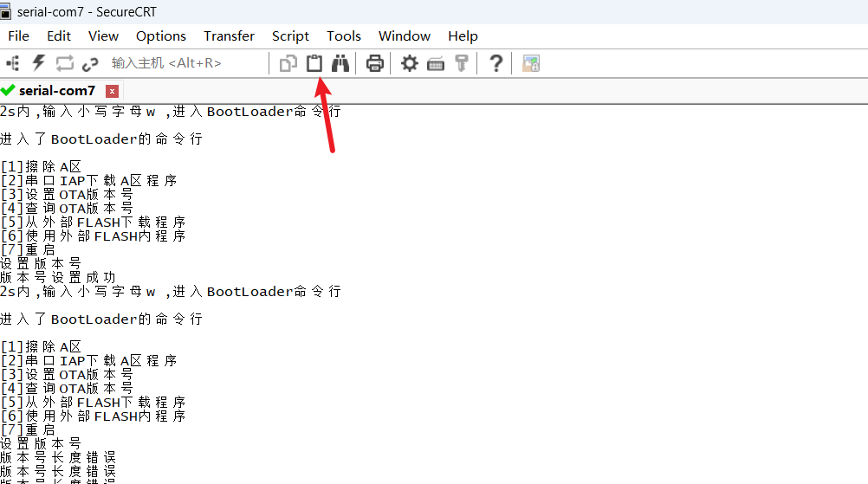Viewport: 868px width, 484px height.
Task: Open the Transfer menu
Action: click(229, 35)
